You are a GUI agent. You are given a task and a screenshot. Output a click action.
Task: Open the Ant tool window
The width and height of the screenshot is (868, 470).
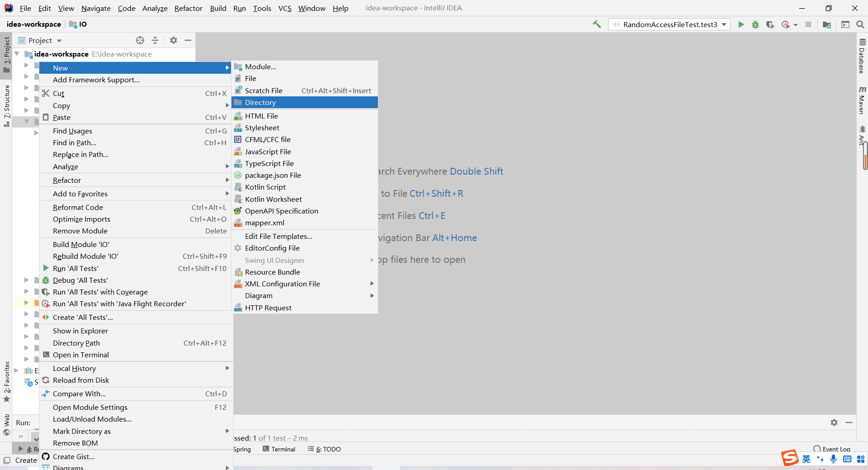[x=862, y=135]
